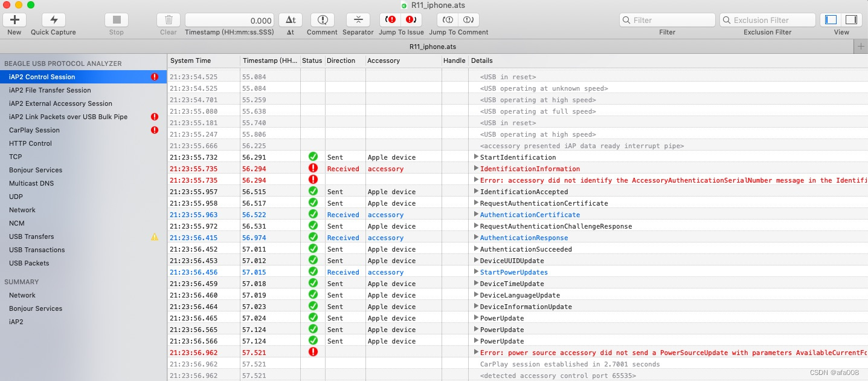
Task: Click error badge beside iAP2 Control Session
Action: pos(155,77)
